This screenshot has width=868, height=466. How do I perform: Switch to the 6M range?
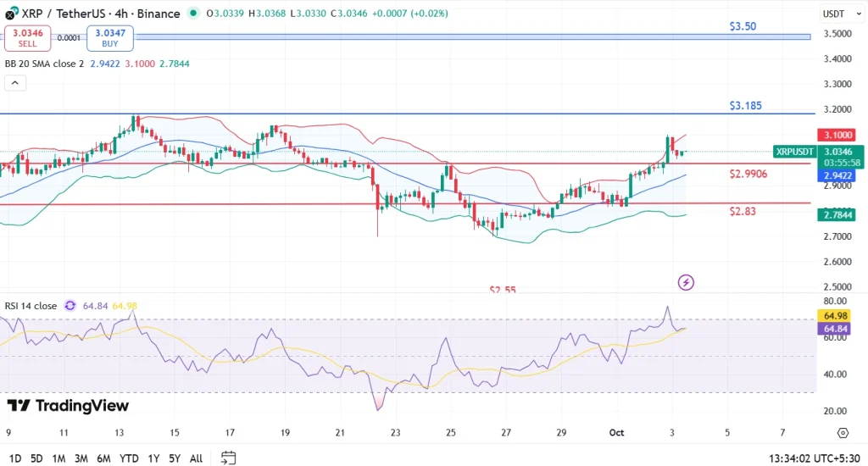tap(103, 458)
